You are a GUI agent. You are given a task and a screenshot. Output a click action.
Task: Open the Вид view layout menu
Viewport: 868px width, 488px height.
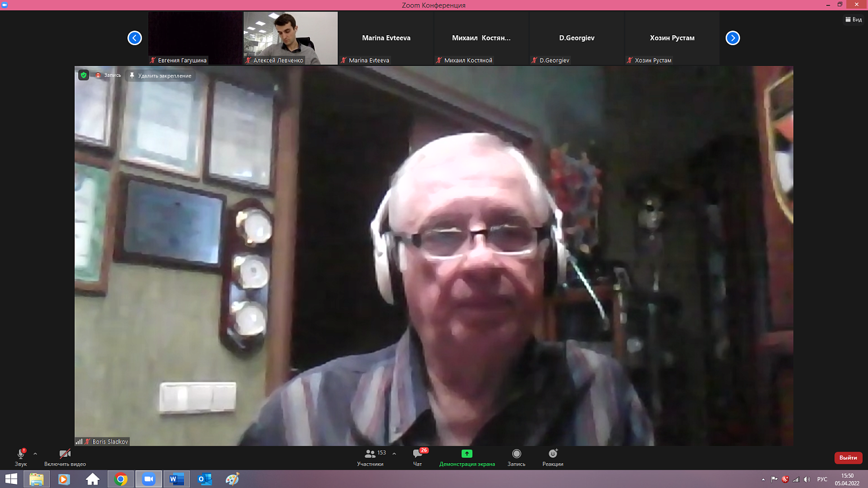[854, 20]
